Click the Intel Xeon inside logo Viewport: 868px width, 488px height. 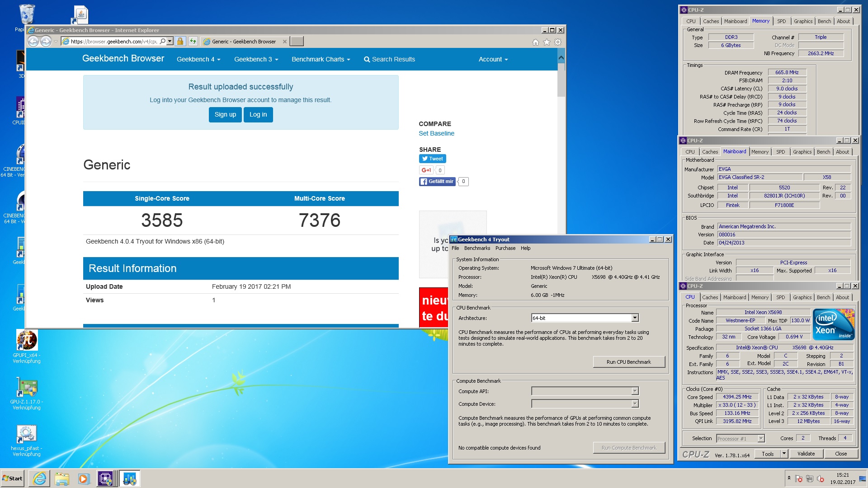click(834, 324)
